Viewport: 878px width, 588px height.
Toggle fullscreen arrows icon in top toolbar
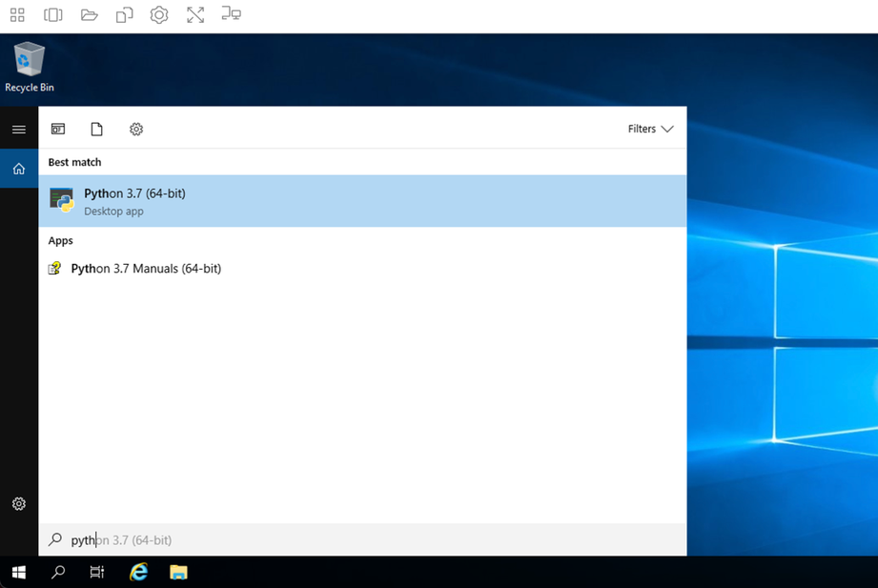click(x=195, y=15)
